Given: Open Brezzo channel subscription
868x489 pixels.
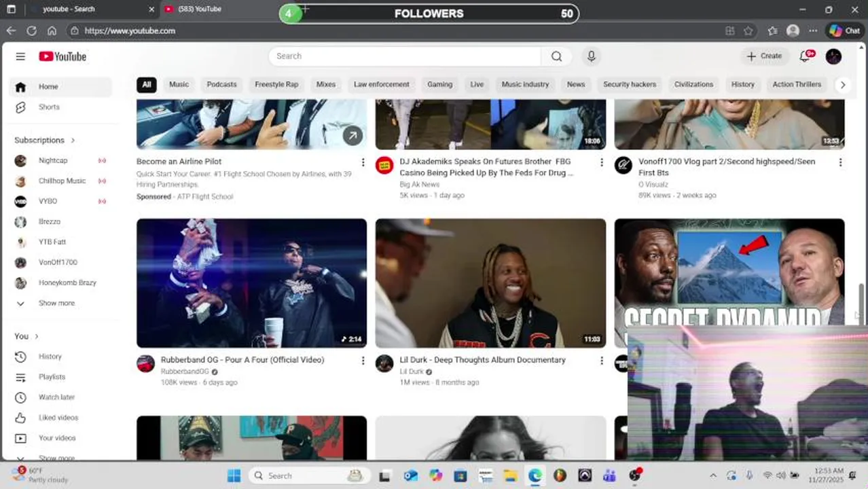Looking at the screenshot, I should pyautogui.click(x=61, y=221).
